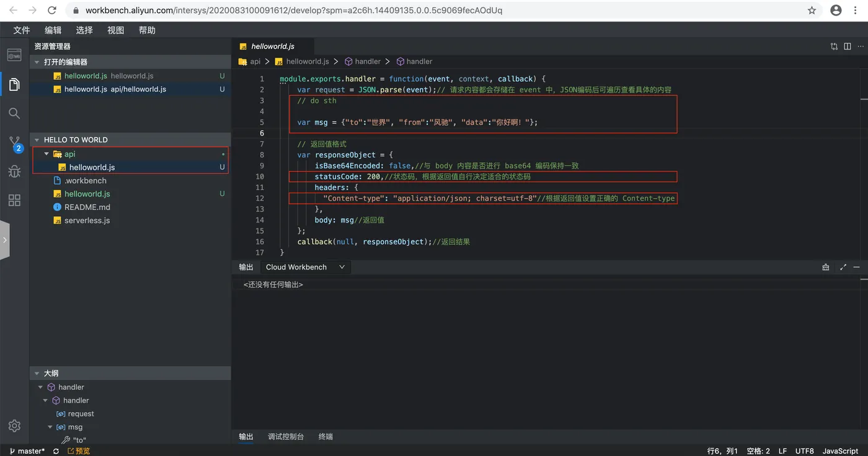Click the JavaScript language mode indicator

point(840,451)
